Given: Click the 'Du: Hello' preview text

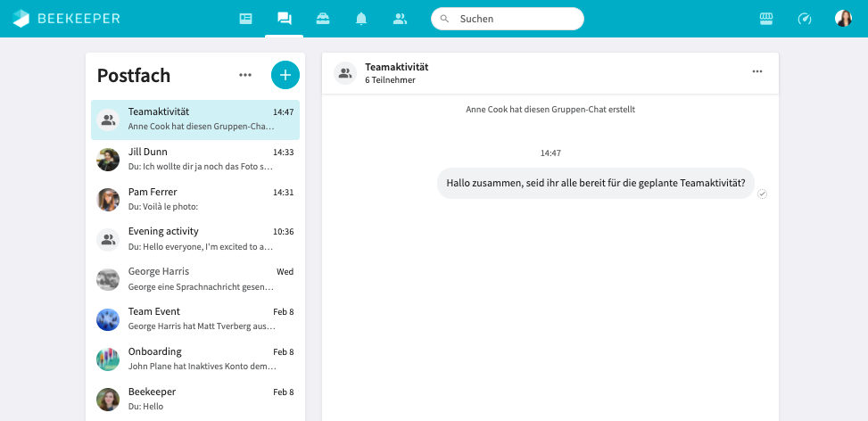Looking at the screenshot, I should click(x=145, y=407).
